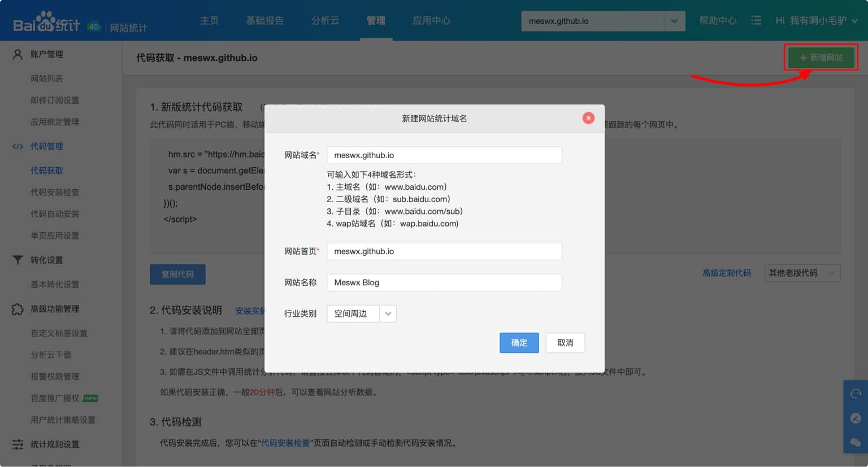Open 代码安装检查 in the sidebar
Viewport: 868px width, 467px height.
click(x=55, y=192)
